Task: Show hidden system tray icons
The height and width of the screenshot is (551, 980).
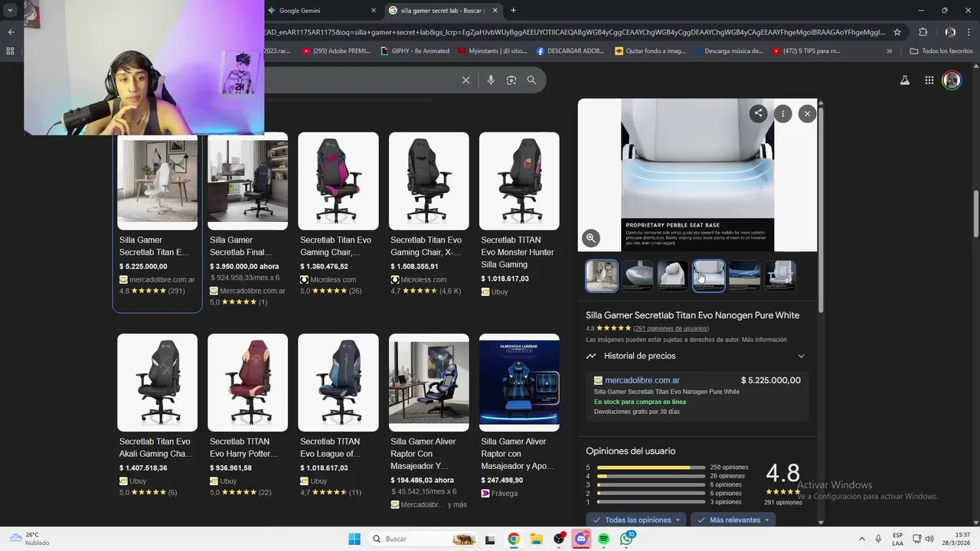Action: 861,539
